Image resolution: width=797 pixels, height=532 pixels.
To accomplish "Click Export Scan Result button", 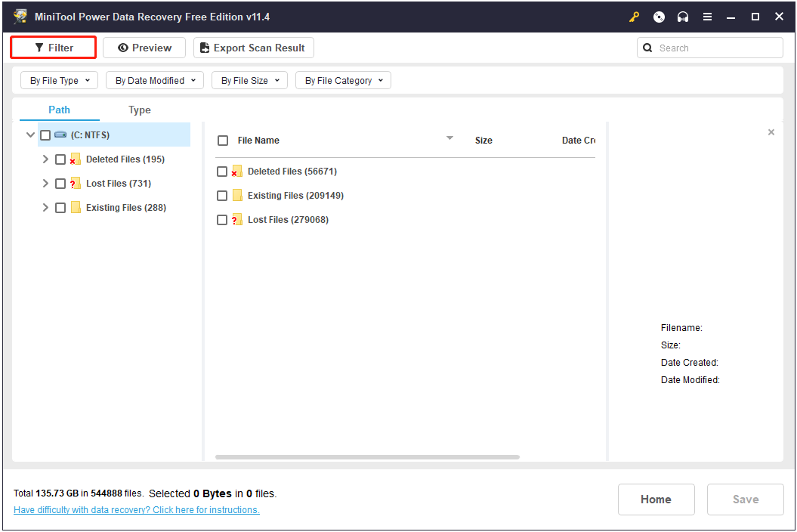I will 254,48.
